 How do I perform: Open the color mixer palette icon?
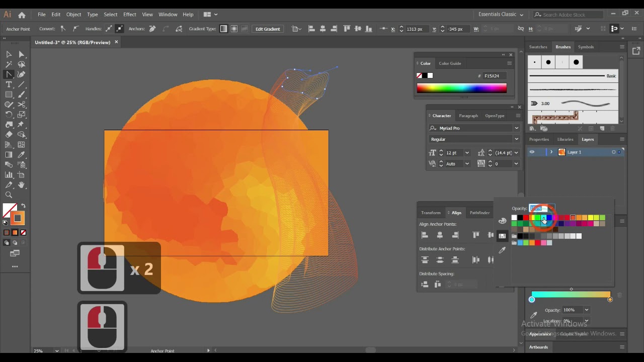(x=502, y=221)
